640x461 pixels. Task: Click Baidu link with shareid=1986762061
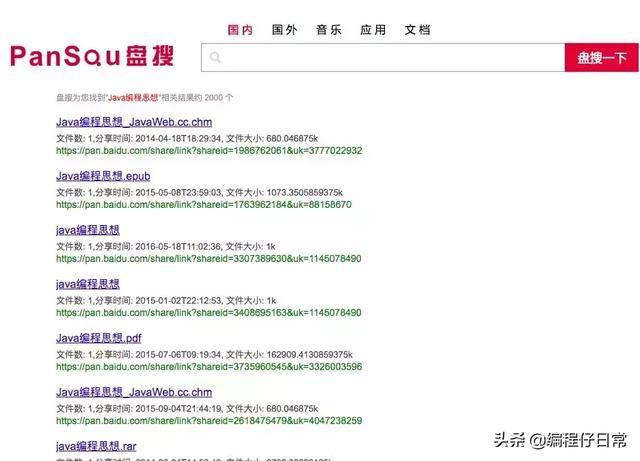click(x=209, y=151)
